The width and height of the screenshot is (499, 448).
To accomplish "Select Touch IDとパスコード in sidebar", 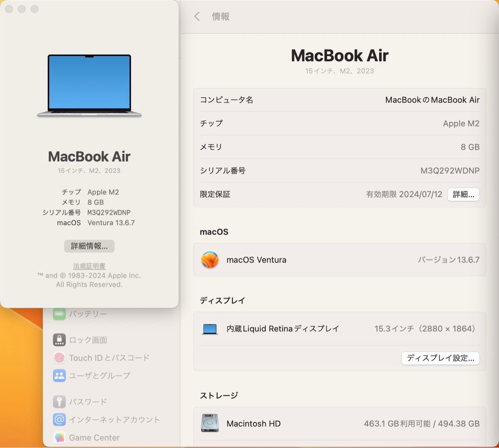I will [109, 358].
